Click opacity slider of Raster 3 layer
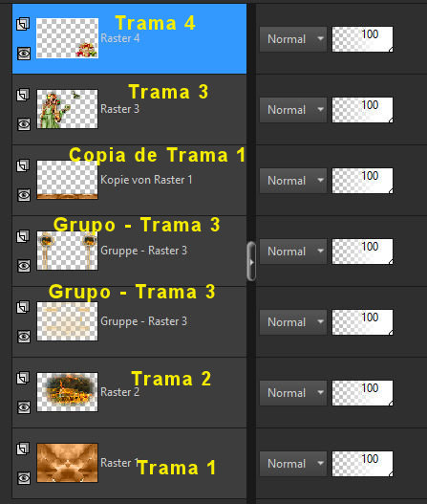Viewport: 427px width, 504px height. pyautogui.click(x=362, y=110)
